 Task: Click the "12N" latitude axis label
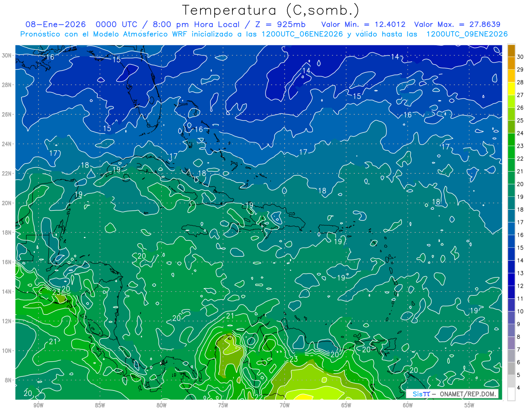[x=7, y=321]
